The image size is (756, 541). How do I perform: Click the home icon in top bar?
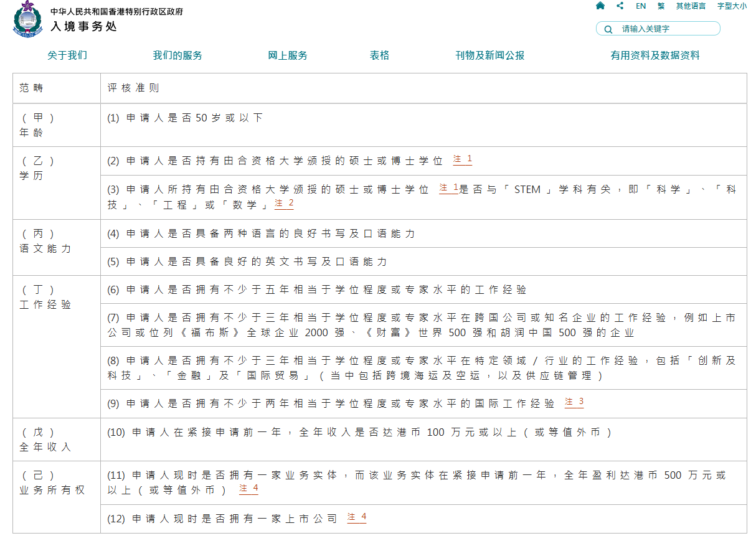point(600,6)
